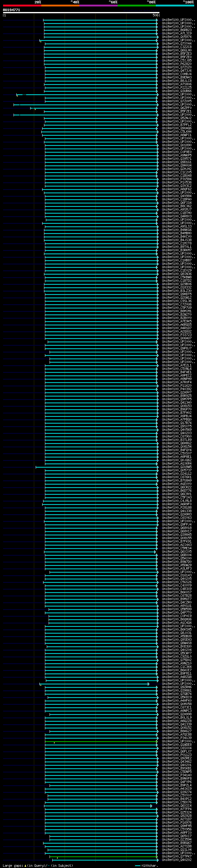Open hit UniRef100_Q7XY44
Viewport: 197px width, 868px height.
(177, 44)
